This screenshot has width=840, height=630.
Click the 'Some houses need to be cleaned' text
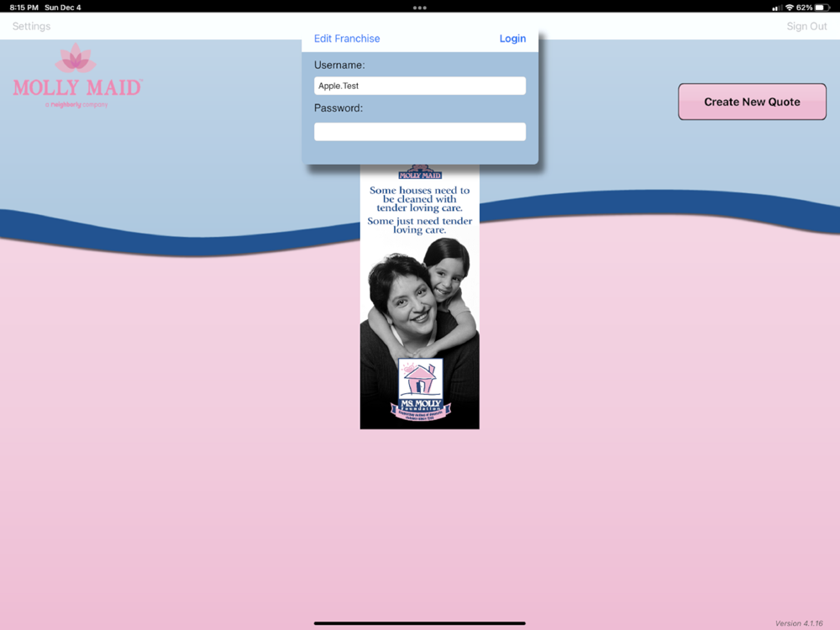coord(419,199)
